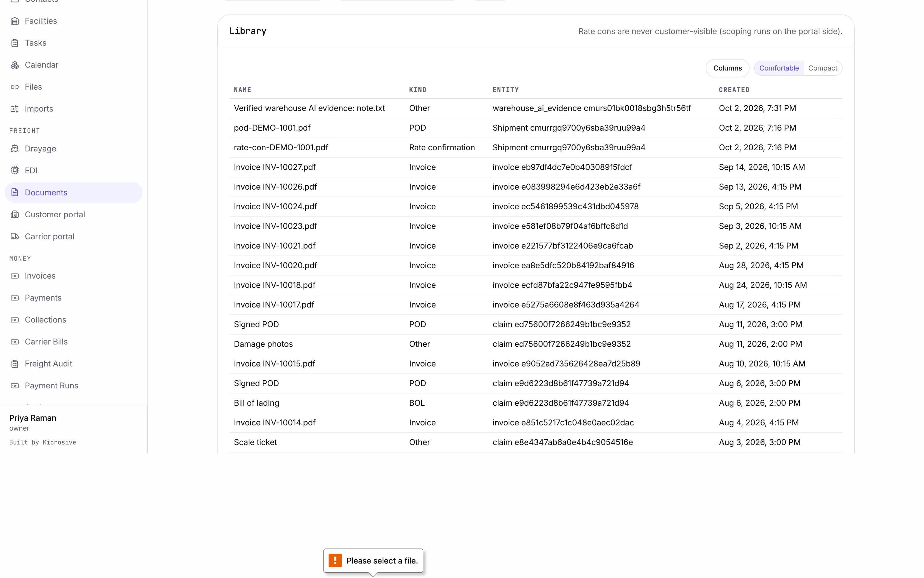Sort by the CREATED column header
Screen dimensions: 924x578
click(x=734, y=90)
